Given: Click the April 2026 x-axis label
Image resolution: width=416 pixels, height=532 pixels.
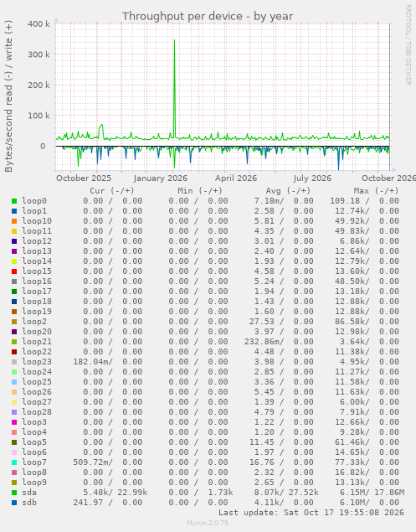Looking at the screenshot, I should [x=236, y=178].
